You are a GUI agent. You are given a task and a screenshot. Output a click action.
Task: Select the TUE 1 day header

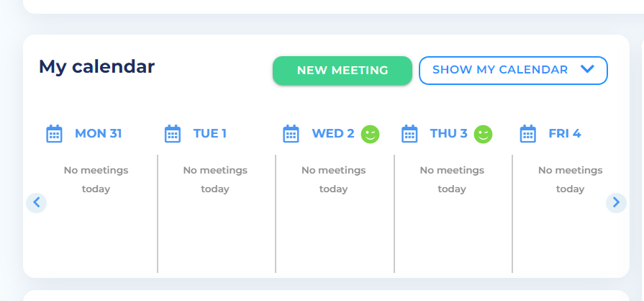[x=210, y=134]
